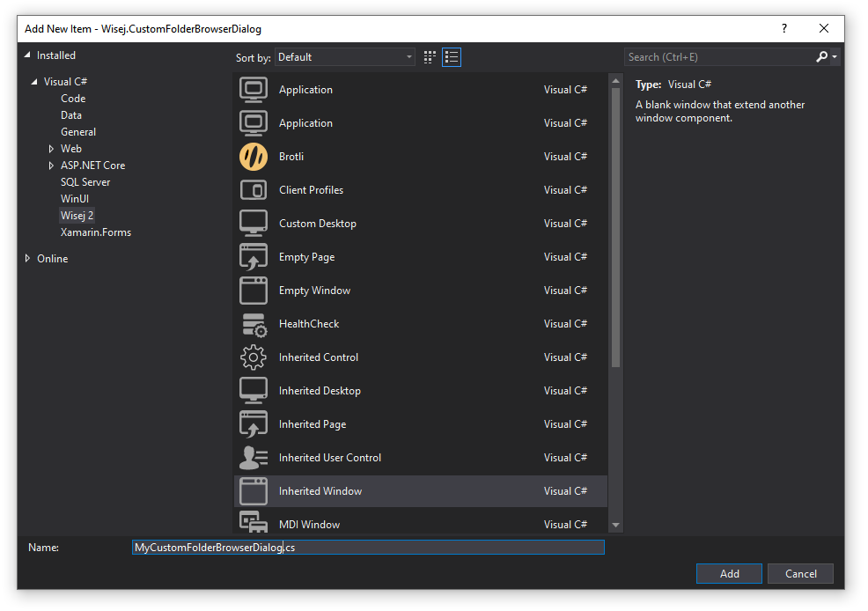868x611 pixels.
Task: Select the first Application template icon
Action: coord(254,90)
